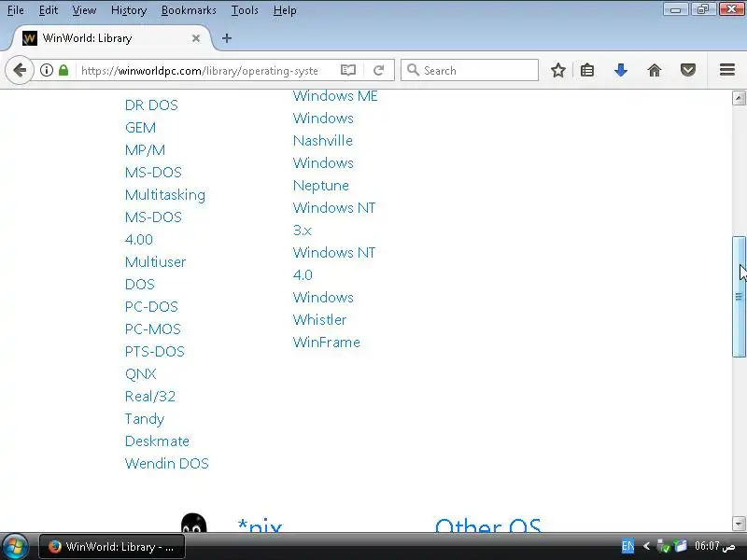Click the vertical scrollbar thumb
Image resolution: width=747 pixels, height=560 pixels.
coord(739,296)
